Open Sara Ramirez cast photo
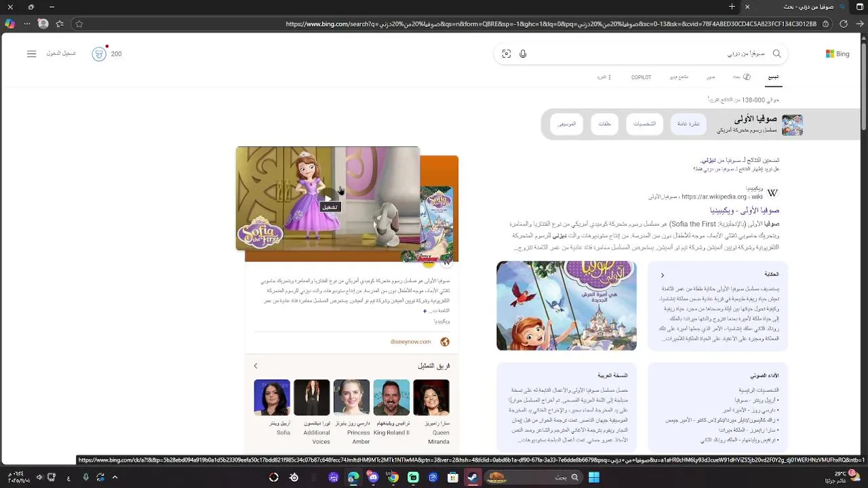The width and height of the screenshot is (868, 488). [431, 397]
